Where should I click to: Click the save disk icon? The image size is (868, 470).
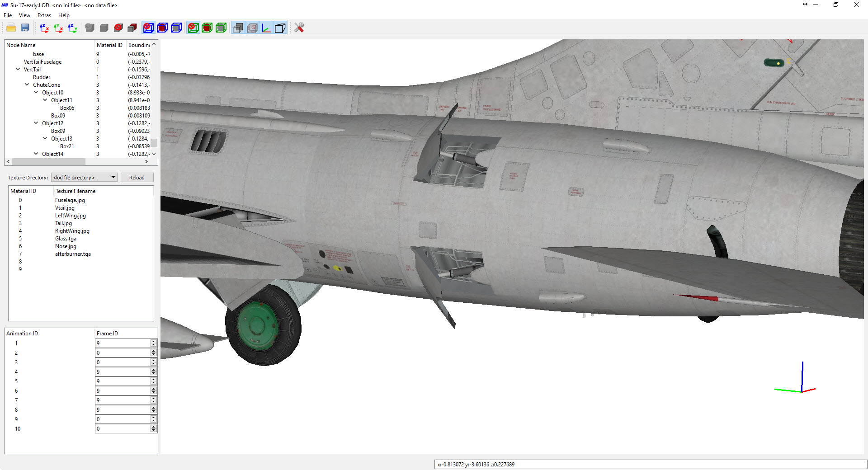(25, 28)
